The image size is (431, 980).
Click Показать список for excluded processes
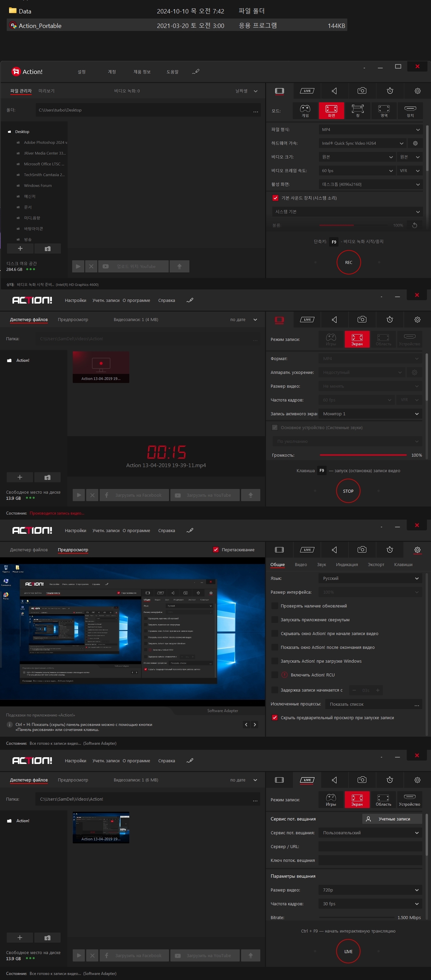(x=373, y=704)
